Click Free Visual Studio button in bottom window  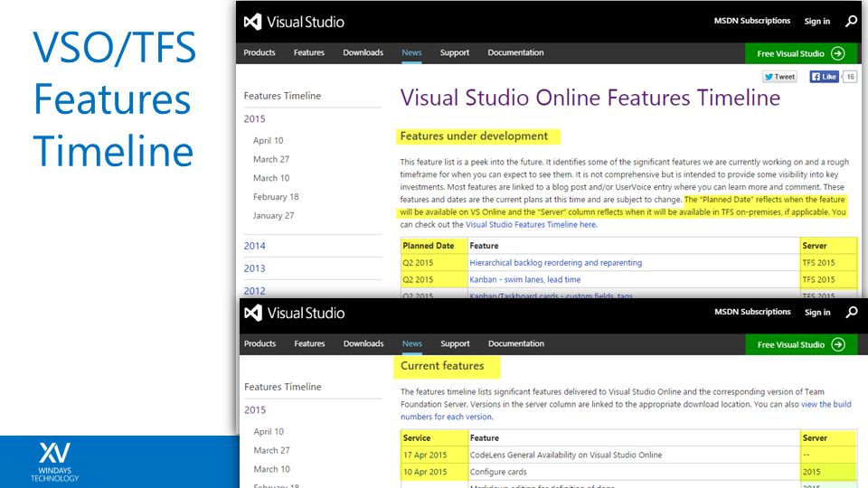point(801,344)
